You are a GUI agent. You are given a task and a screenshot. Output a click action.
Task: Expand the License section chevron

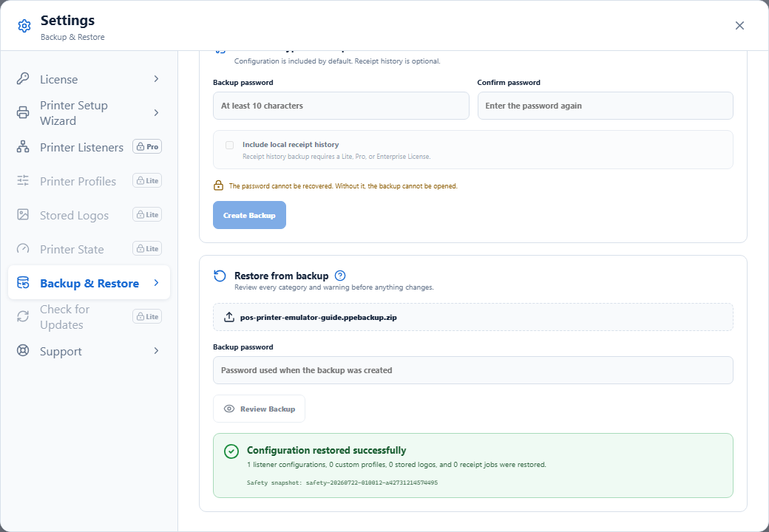[x=156, y=79]
